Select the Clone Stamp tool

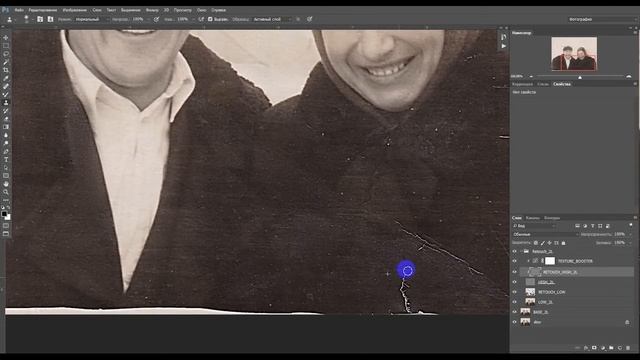(6, 103)
